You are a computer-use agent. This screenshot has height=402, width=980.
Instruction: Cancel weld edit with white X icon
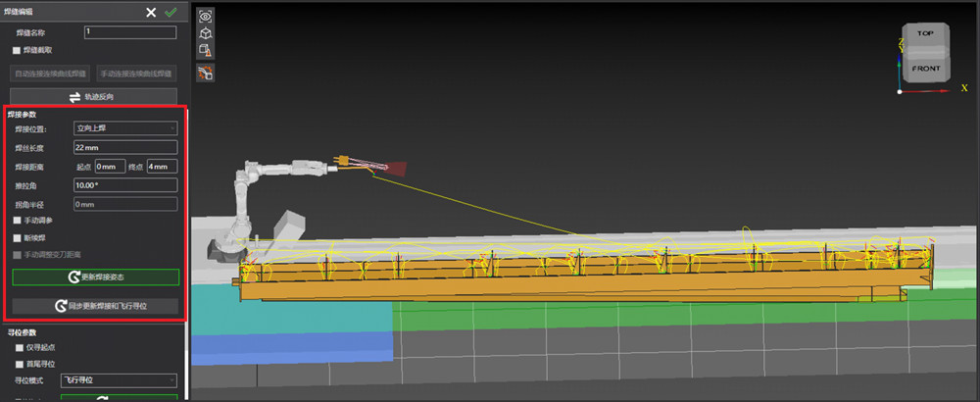point(151,12)
